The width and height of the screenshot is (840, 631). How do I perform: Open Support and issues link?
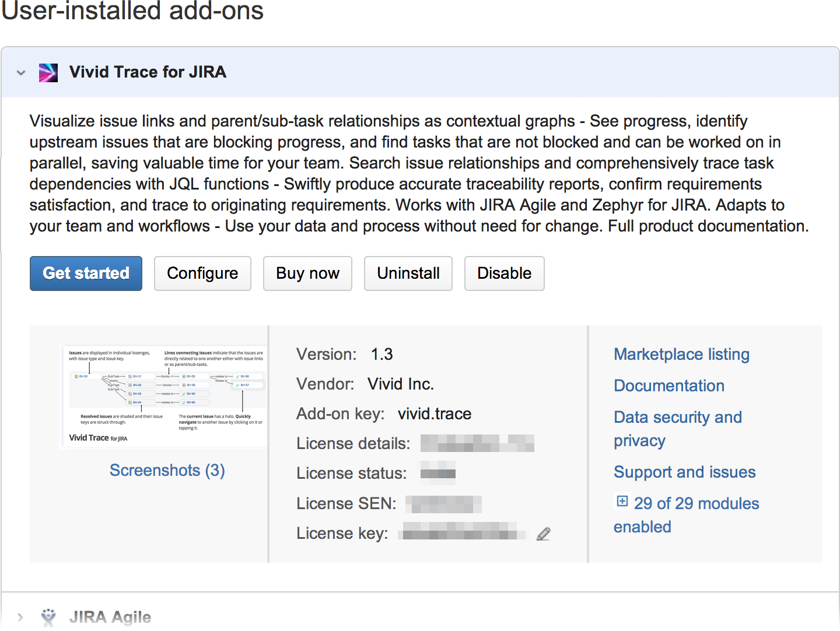(x=685, y=472)
